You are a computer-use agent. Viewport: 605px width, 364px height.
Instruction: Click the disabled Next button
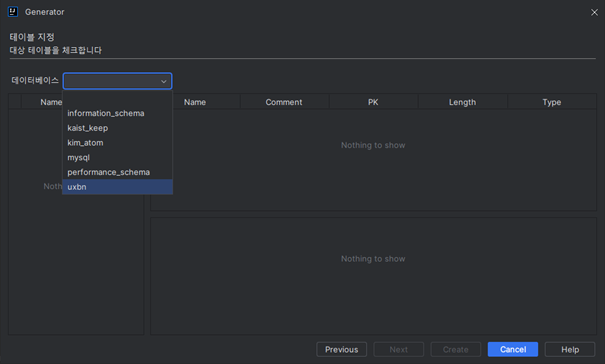pyautogui.click(x=399, y=349)
